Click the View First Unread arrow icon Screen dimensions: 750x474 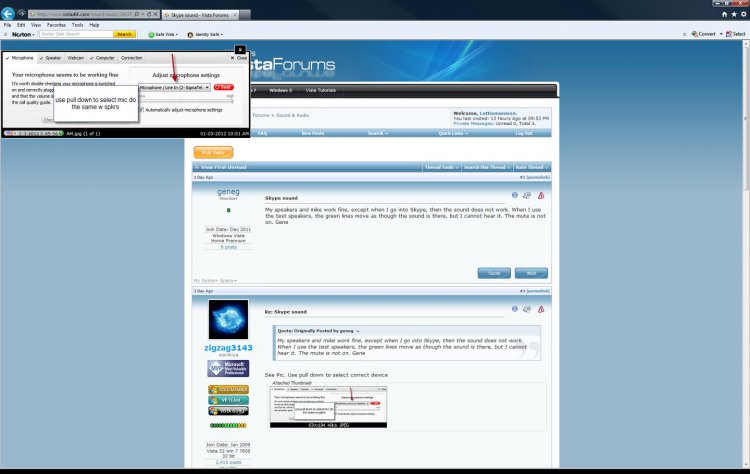click(x=197, y=167)
